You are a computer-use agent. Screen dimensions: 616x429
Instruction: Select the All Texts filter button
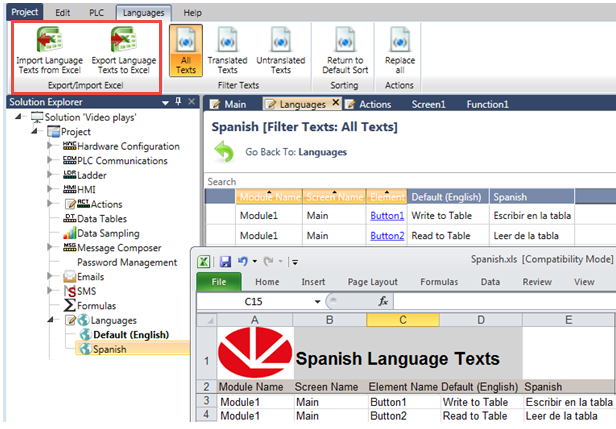(x=185, y=41)
